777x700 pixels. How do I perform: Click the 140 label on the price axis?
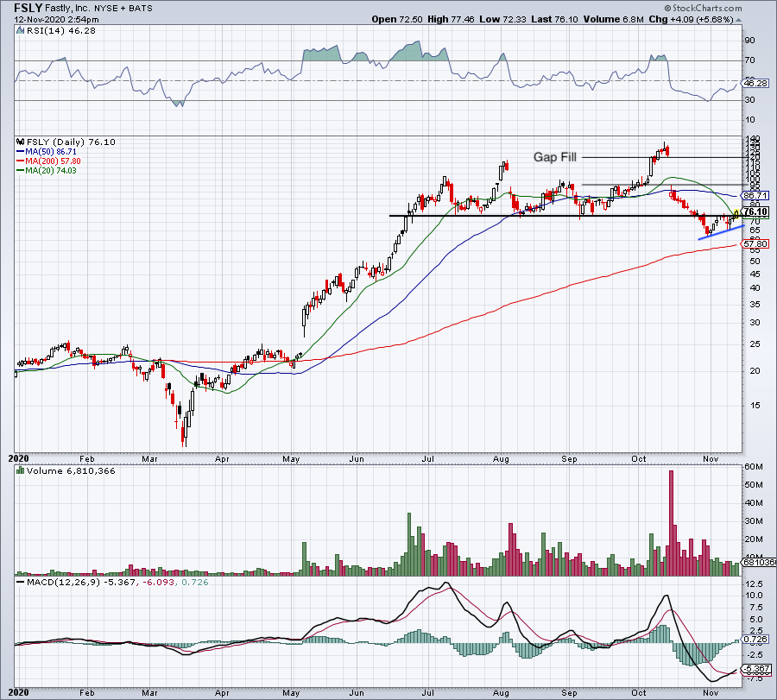(x=752, y=139)
